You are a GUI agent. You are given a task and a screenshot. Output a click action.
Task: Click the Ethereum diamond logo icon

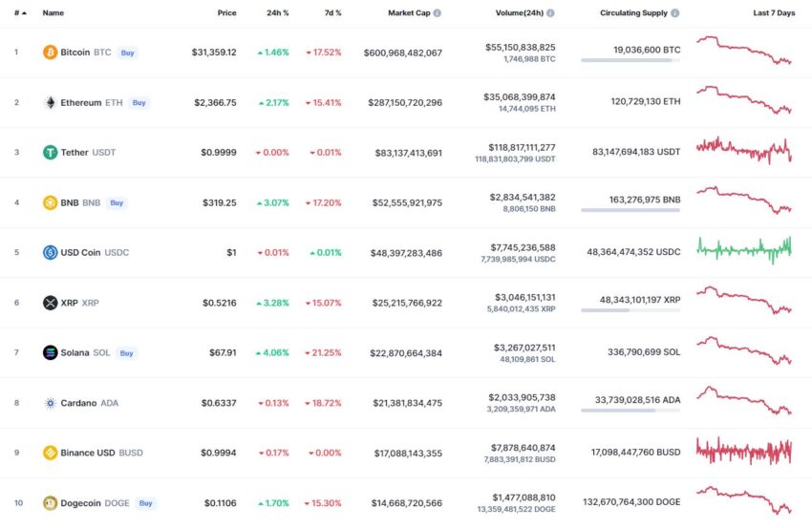click(x=51, y=102)
